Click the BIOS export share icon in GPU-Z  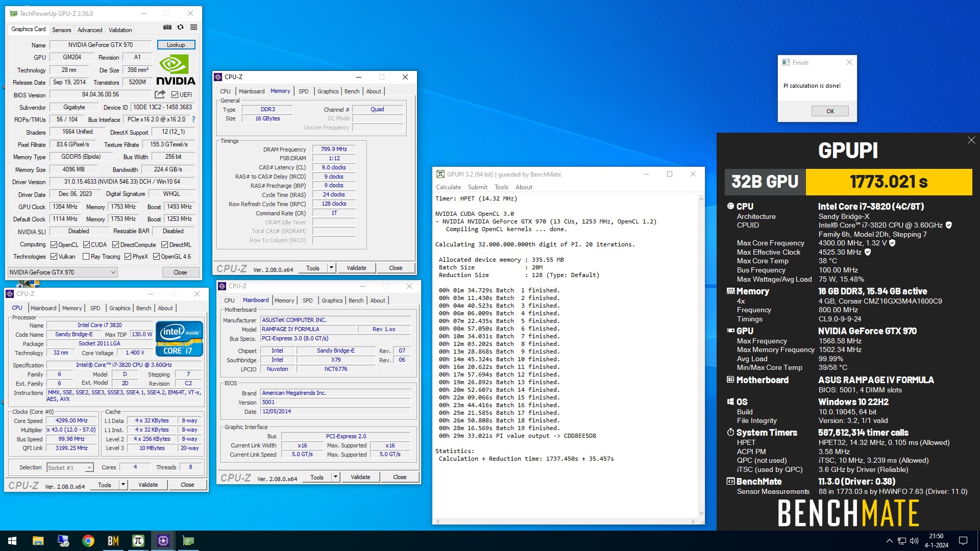pyautogui.click(x=160, y=94)
